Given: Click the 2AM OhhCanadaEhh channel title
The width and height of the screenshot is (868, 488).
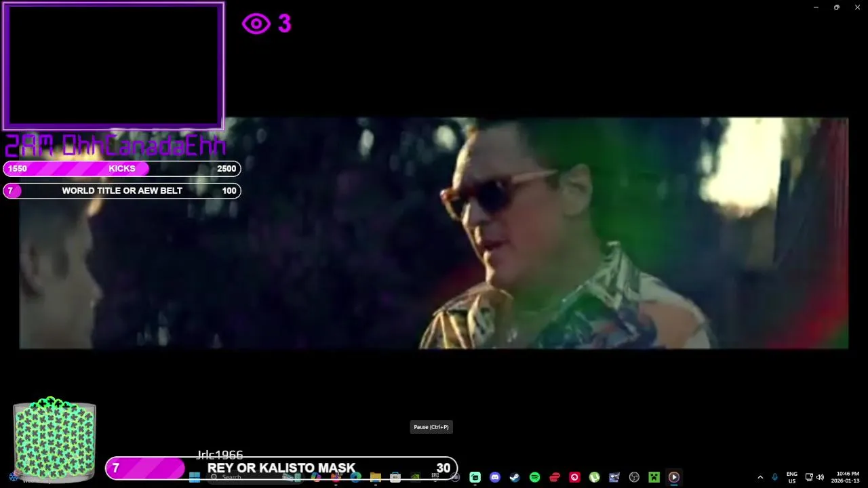Looking at the screenshot, I should 115,145.
